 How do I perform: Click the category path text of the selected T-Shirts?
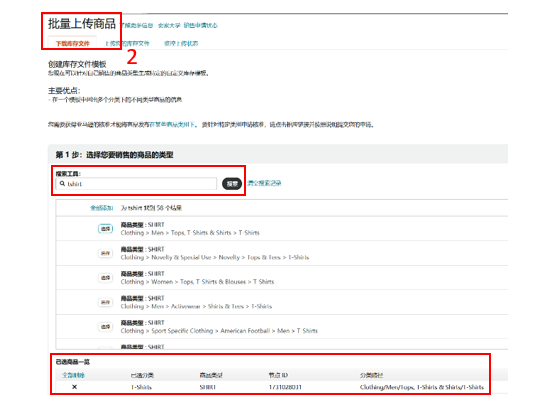click(422, 387)
